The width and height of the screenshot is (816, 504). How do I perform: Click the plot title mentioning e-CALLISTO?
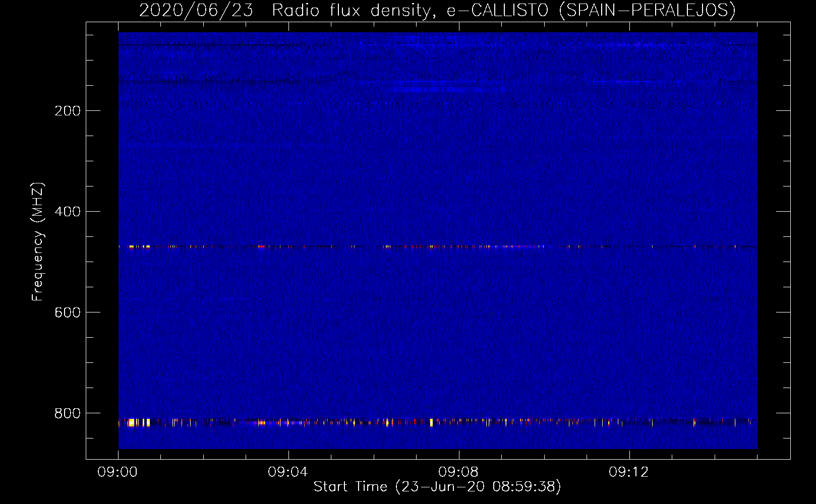click(437, 10)
